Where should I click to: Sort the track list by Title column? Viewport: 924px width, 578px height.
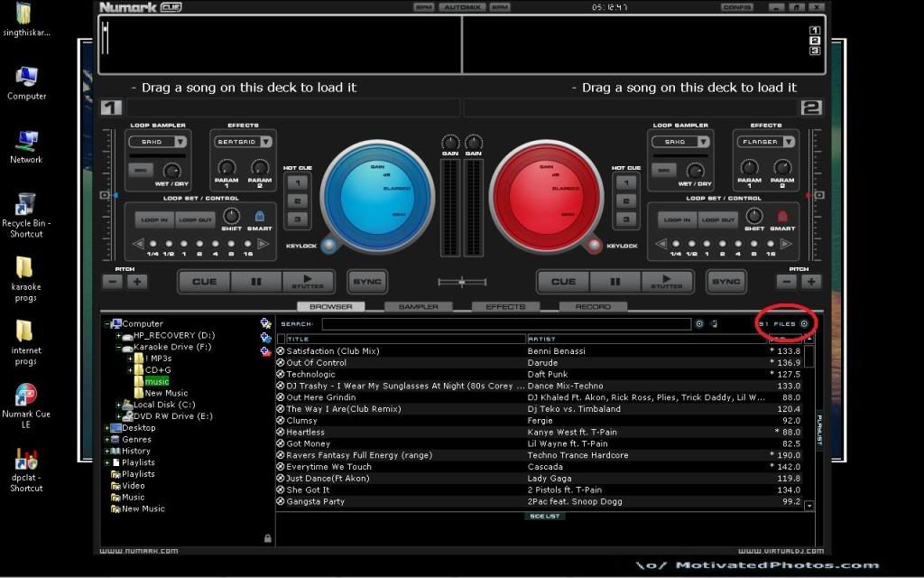(405, 340)
